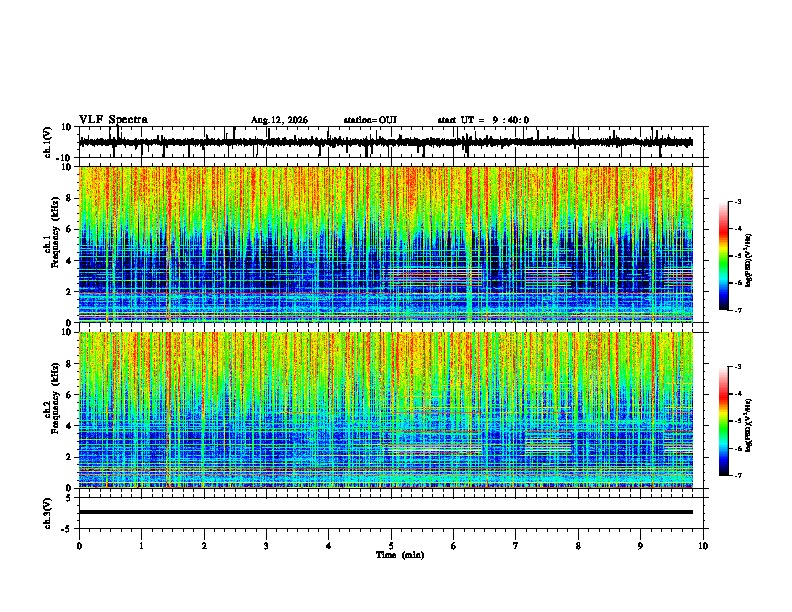Click the '5' tick on ch.3 voltage axis

pyautogui.click(x=69, y=498)
